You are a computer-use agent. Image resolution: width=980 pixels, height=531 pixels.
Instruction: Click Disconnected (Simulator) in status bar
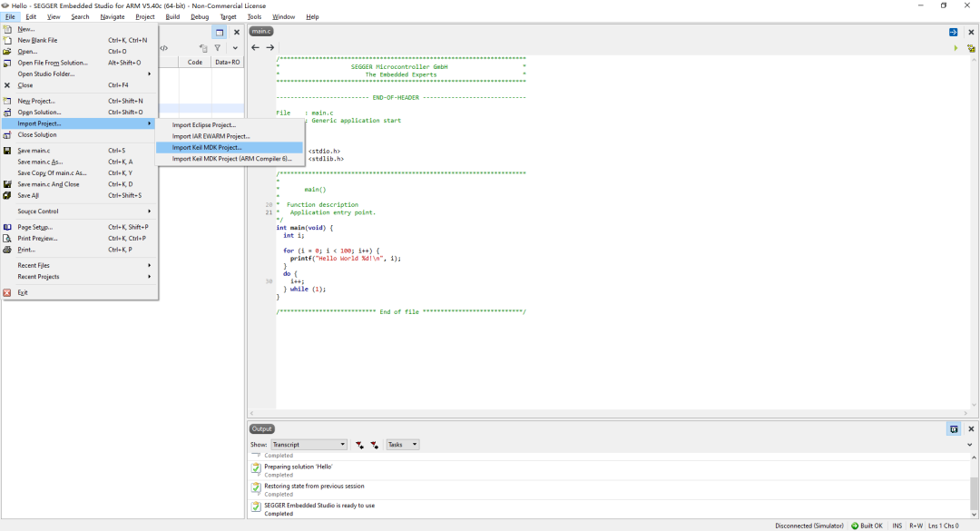click(x=809, y=526)
